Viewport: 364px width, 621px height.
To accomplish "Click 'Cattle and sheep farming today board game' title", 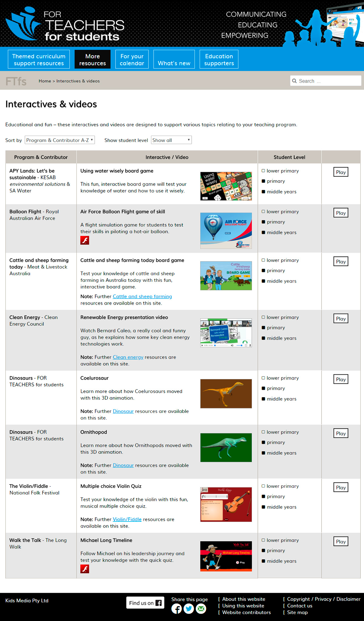I will 132,260.
